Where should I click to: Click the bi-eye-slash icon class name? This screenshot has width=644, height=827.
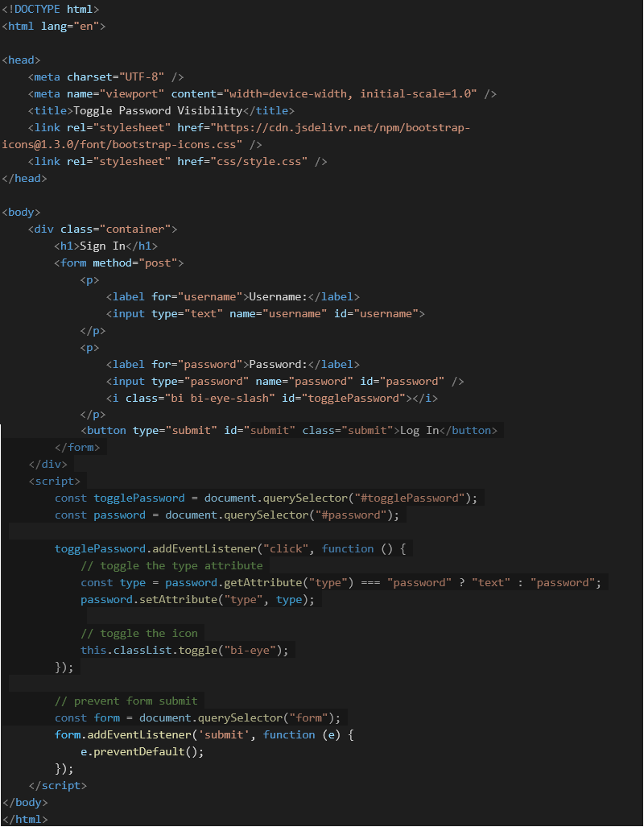tap(219, 397)
